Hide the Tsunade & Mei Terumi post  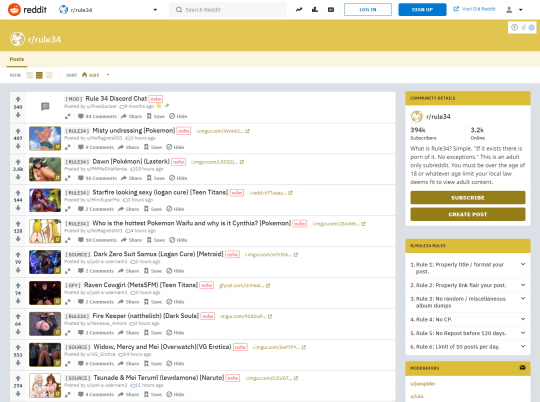pyautogui.click(x=175, y=394)
